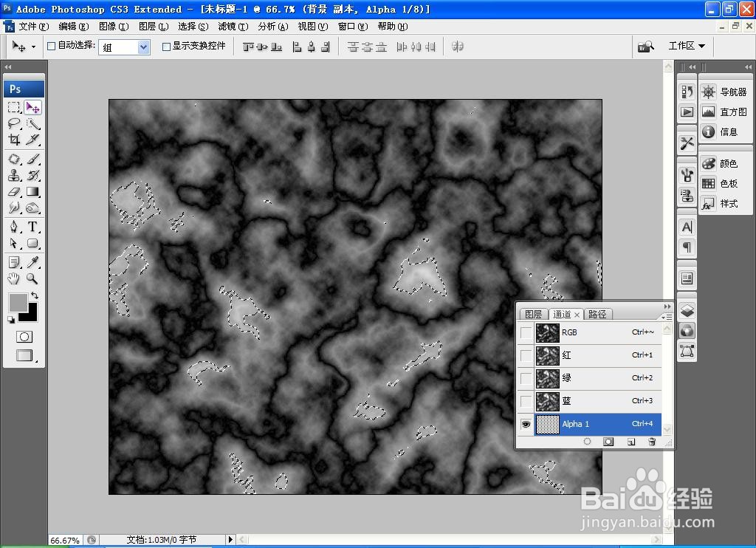Change screen mode button in toolbox
Viewport: 756px width, 548px height.
pyautogui.click(x=25, y=355)
